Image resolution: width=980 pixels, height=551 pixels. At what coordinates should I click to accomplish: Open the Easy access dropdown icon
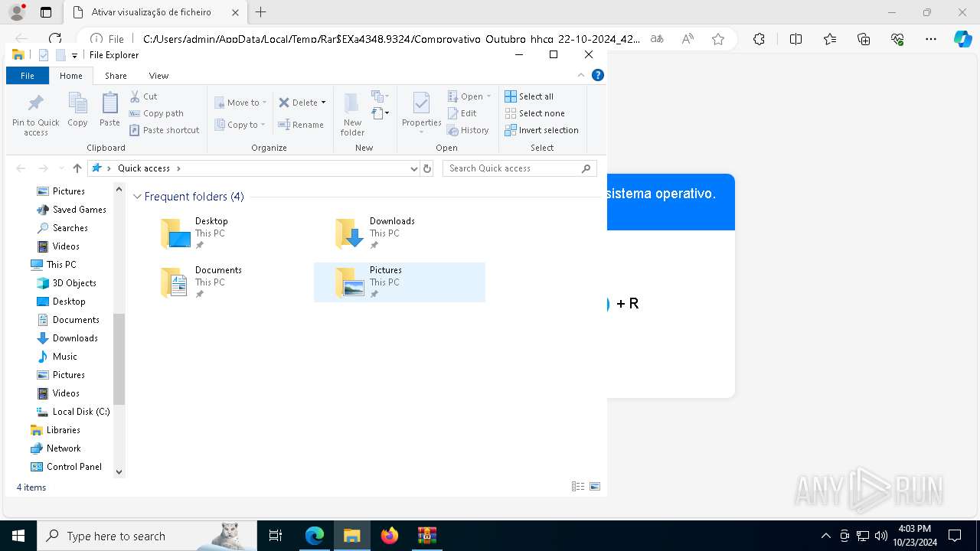[381, 113]
